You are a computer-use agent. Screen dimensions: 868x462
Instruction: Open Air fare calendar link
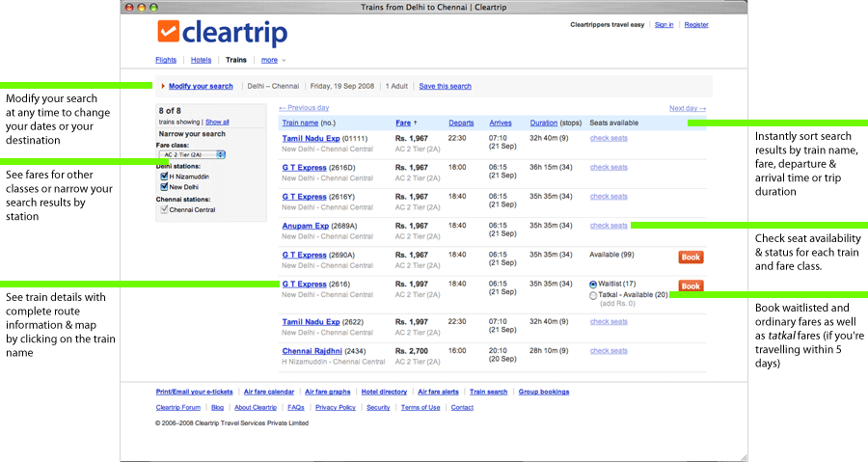tap(269, 392)
